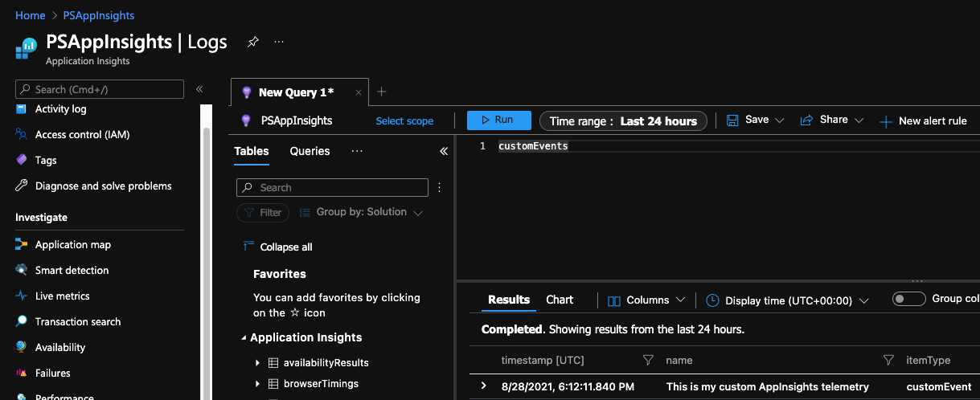Click the itemType column header
The width and height of the screenshot is (980, 400).
(928, 361)
